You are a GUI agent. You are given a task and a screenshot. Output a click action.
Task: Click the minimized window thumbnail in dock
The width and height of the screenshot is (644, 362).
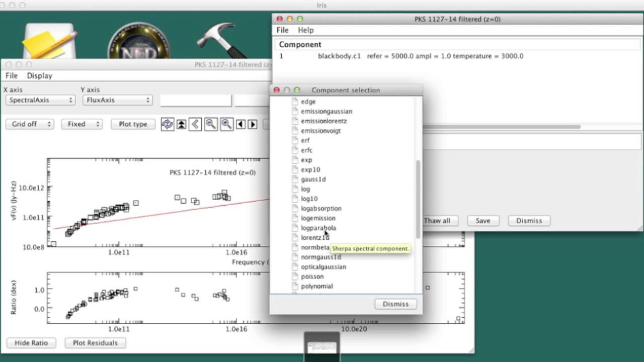322,346
